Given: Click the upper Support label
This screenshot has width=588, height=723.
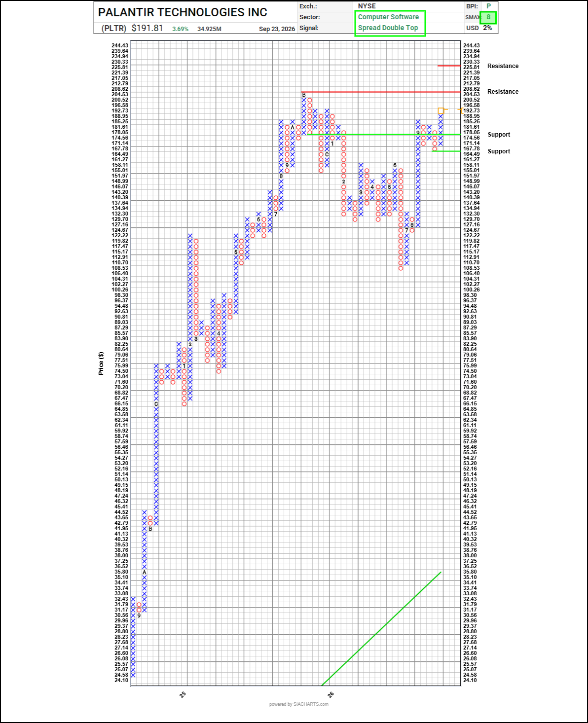Looking at the screenshot, I should [499, 135].
